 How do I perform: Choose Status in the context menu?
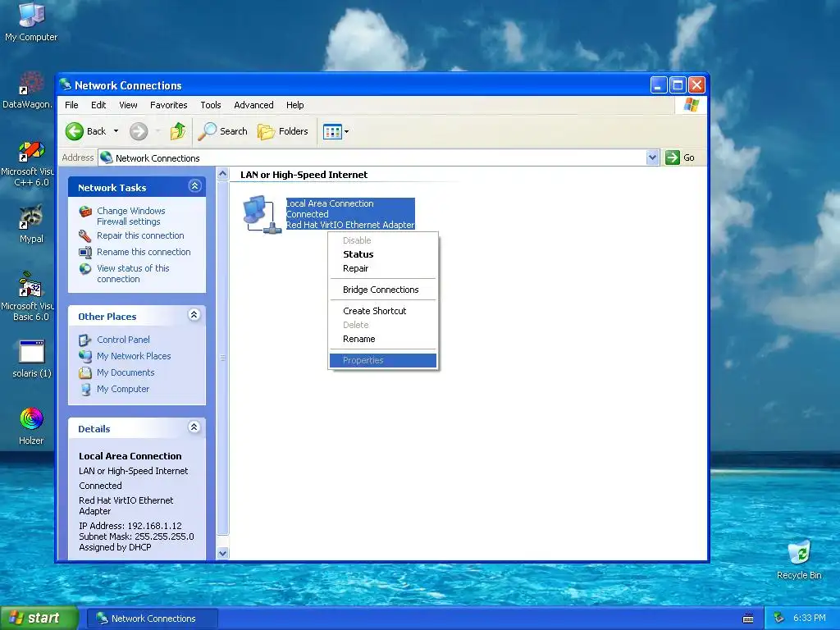pos(383,254)
